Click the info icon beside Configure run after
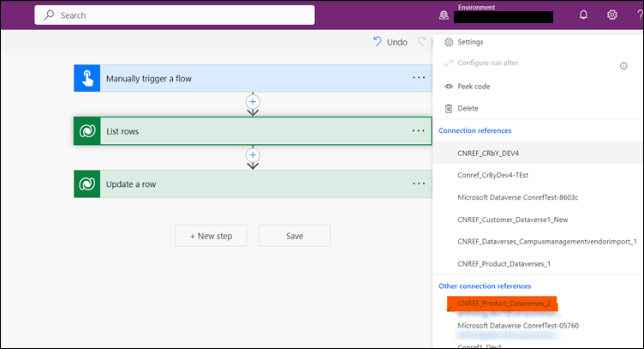Viewport: 644px width, 349px height. coord(623,65)
